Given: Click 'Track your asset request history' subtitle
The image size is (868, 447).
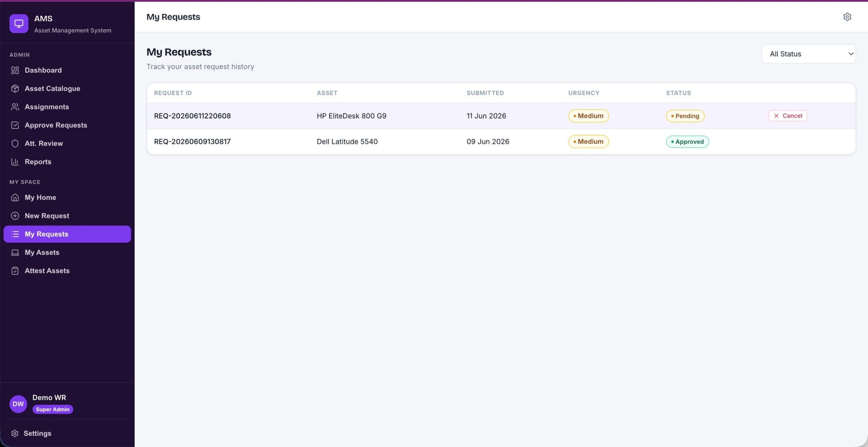Looking at the screenshot, I should click(x=200, y=66).
